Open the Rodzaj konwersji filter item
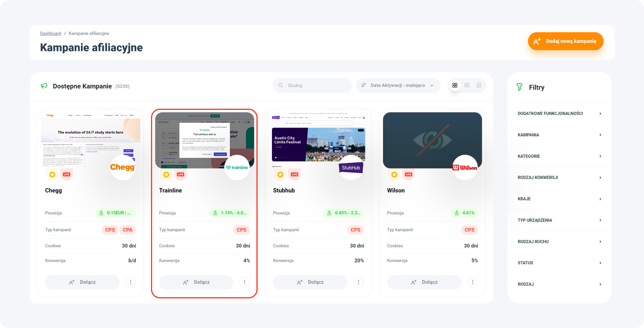The width and height of the screenshot is (644, 328). click(559, 178)
